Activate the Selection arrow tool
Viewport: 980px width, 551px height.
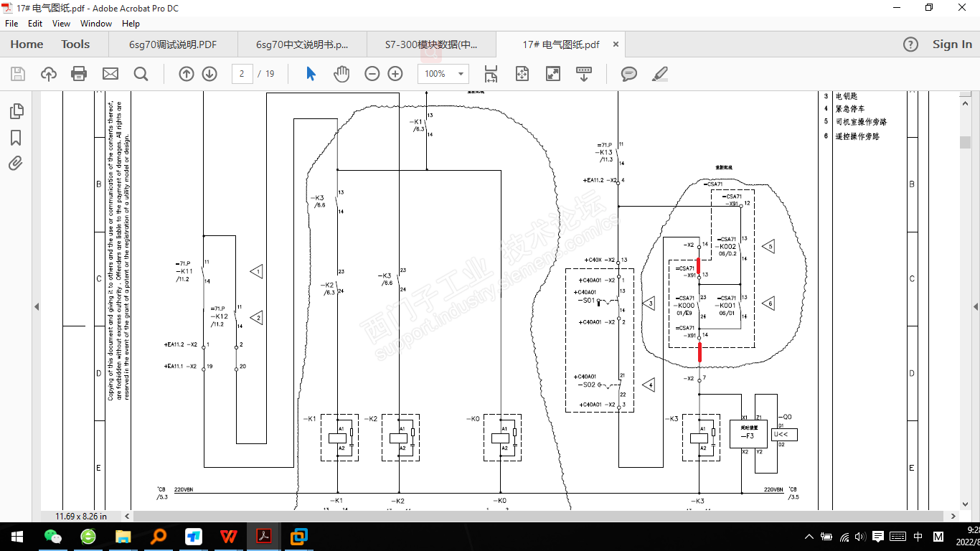click(x=311, y=74)
